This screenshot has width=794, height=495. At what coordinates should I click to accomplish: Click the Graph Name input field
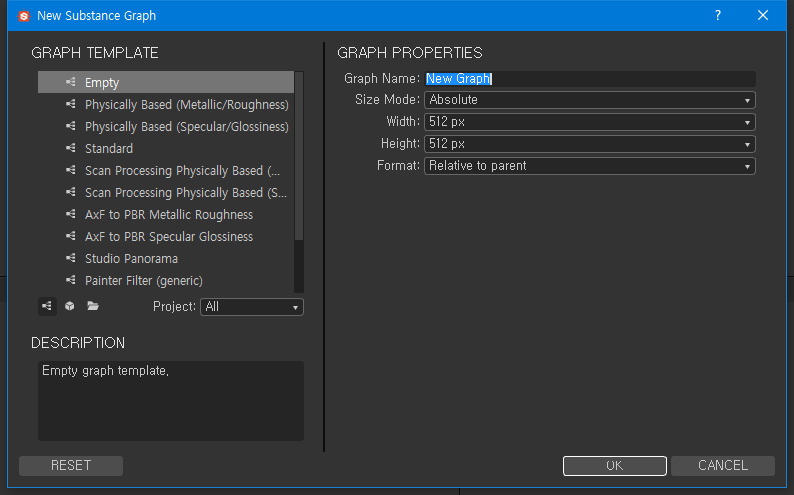coord(590,78)
